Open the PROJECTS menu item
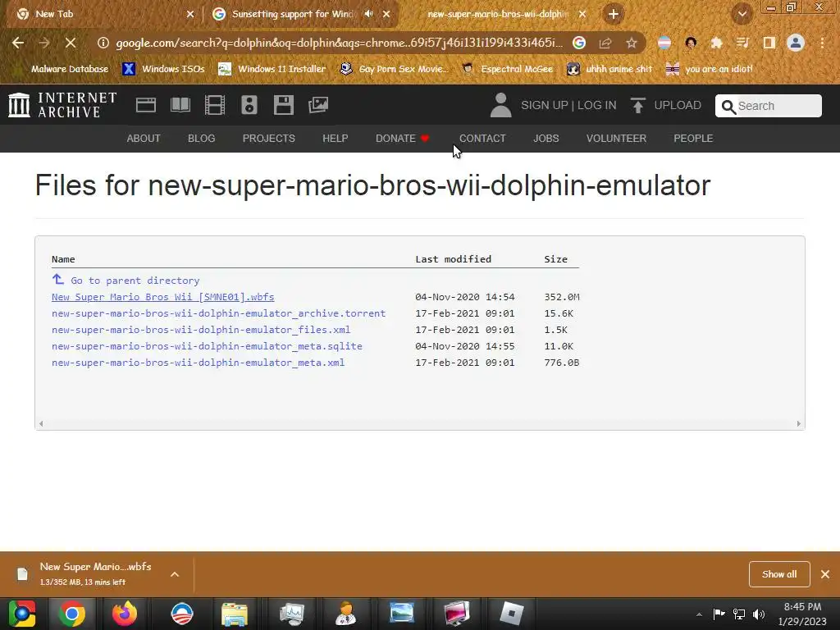840x630 pixels. click(269, 139)
